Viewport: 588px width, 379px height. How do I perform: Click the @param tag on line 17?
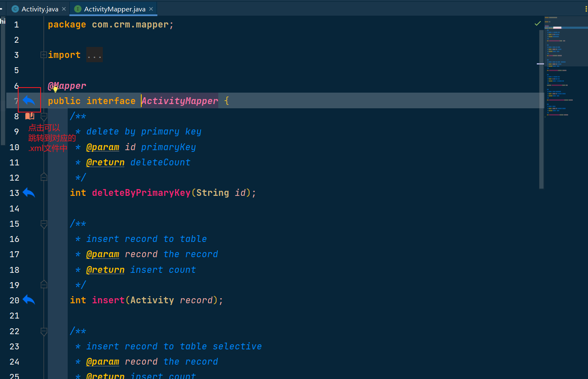click(103, 254)
